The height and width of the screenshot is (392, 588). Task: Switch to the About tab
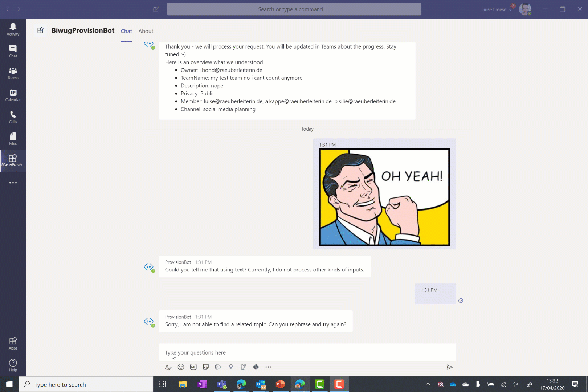click(x=146, y=31)
